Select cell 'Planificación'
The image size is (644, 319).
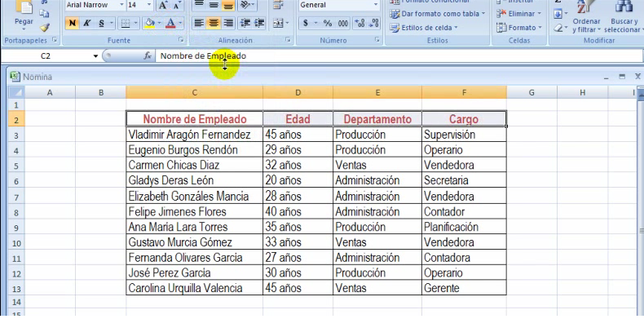464,227
